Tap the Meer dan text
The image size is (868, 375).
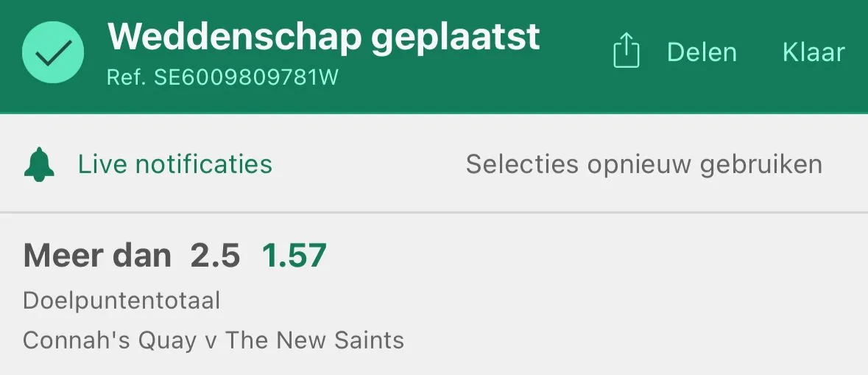pos(97,256)
